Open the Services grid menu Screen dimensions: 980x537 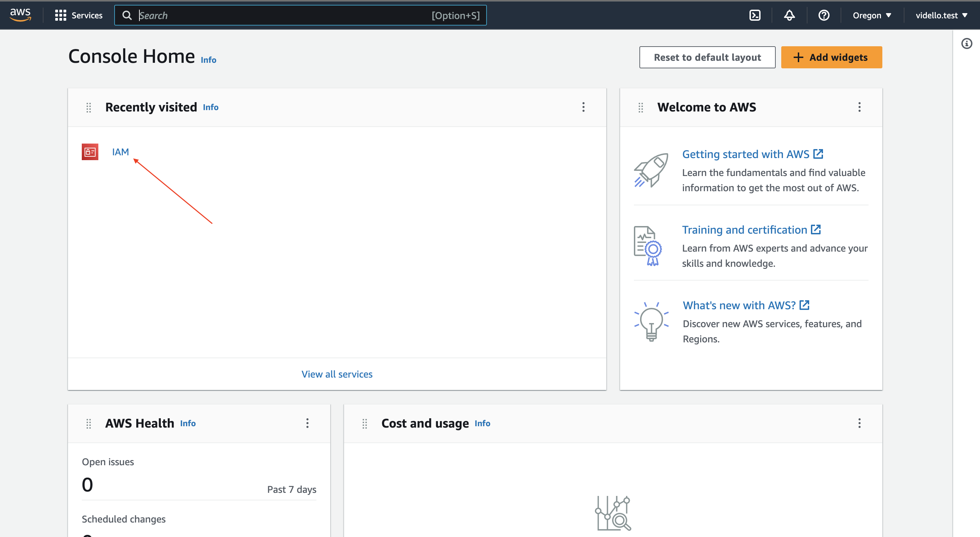78,15
